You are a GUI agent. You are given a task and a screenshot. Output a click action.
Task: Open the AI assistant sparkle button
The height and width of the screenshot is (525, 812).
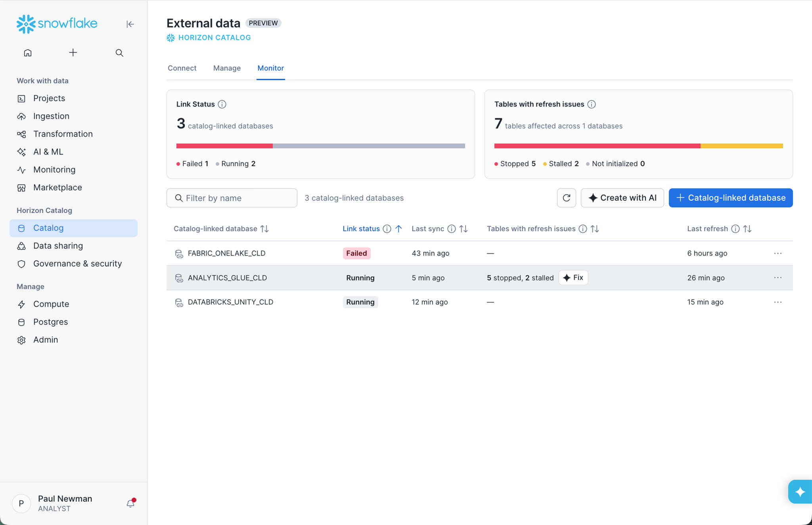pos(800,492)
